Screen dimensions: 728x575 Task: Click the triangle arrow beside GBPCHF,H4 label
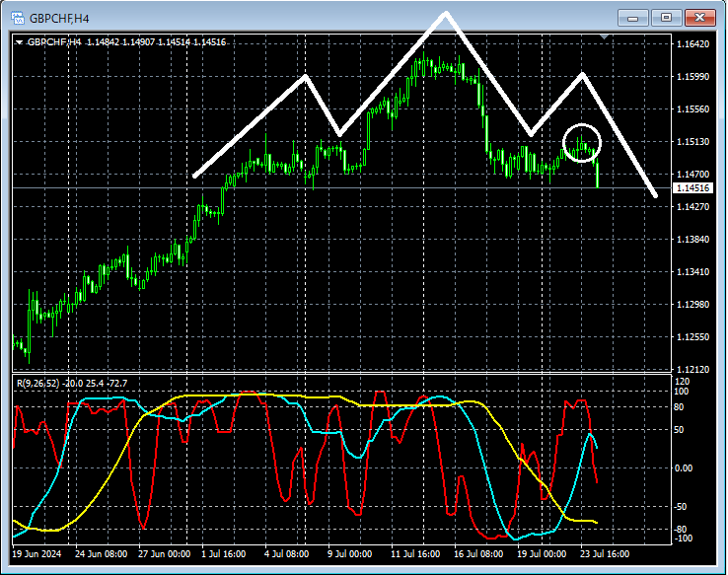click(19, 41)
